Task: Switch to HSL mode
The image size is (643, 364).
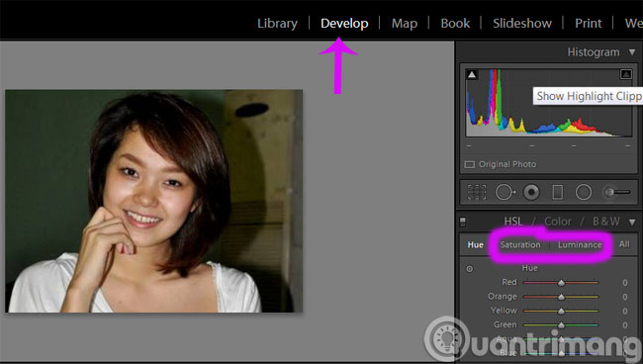Action: (513, 222)
